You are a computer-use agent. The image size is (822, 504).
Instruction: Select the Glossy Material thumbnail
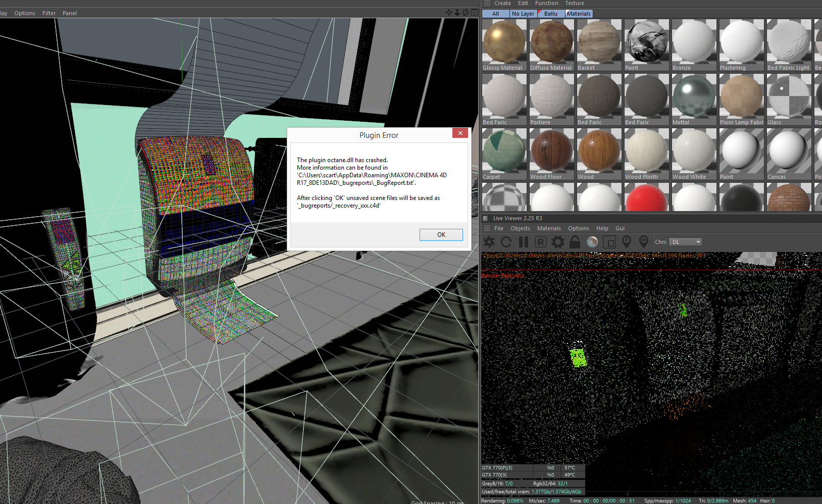click(504, 45)
